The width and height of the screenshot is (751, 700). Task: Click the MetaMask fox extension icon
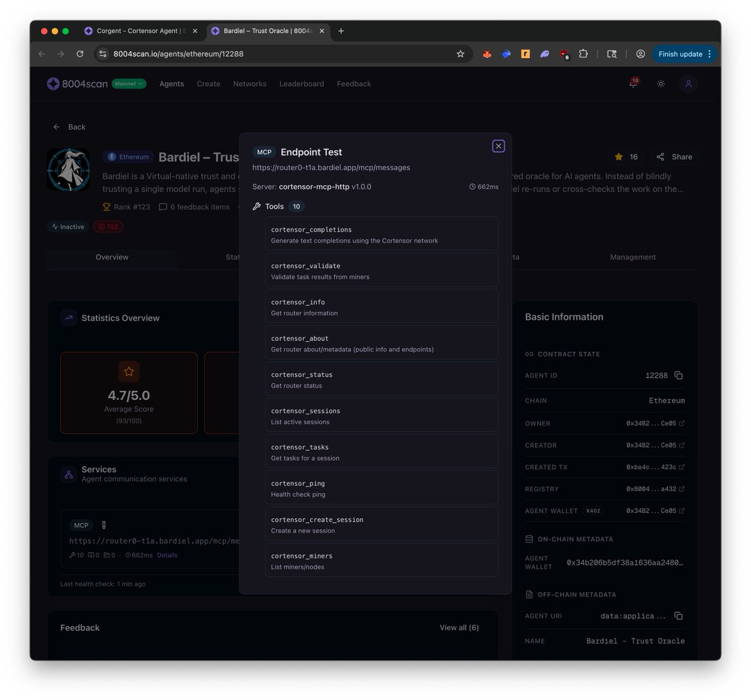click(487, 54)
